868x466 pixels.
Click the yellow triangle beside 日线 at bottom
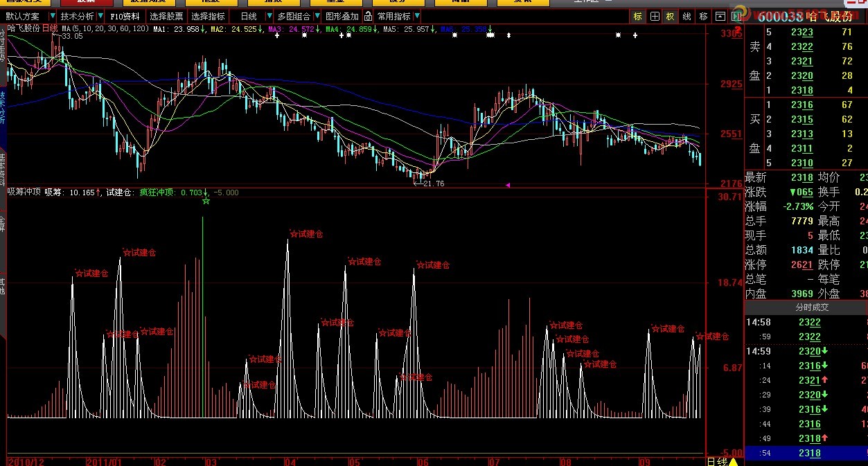point(734,461)
